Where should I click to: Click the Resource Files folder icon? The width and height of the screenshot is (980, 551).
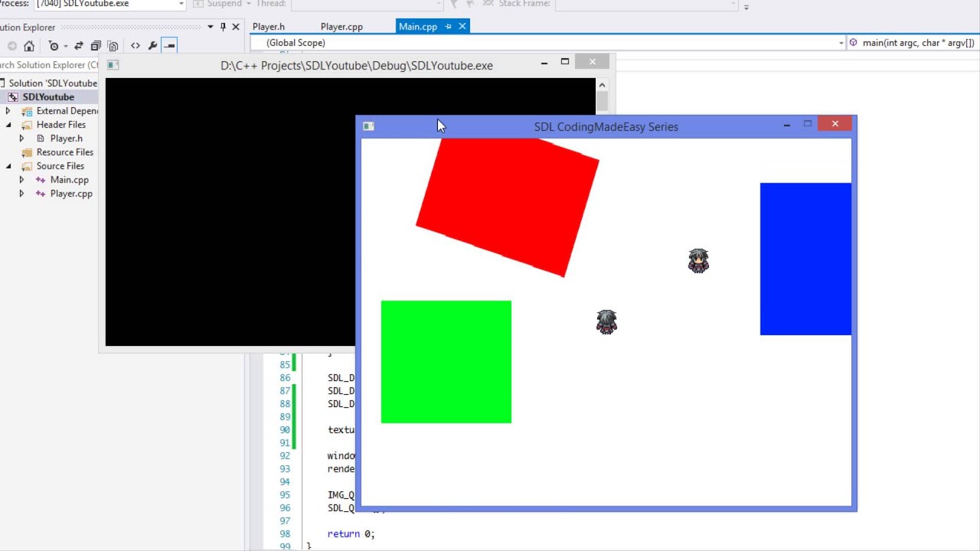click(27, 152)
